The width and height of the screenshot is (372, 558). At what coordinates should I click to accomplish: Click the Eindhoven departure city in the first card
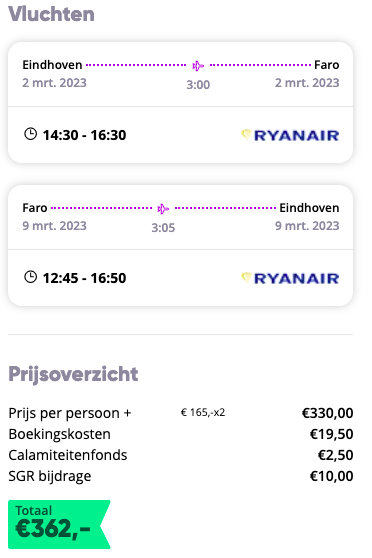click(52, 65)
